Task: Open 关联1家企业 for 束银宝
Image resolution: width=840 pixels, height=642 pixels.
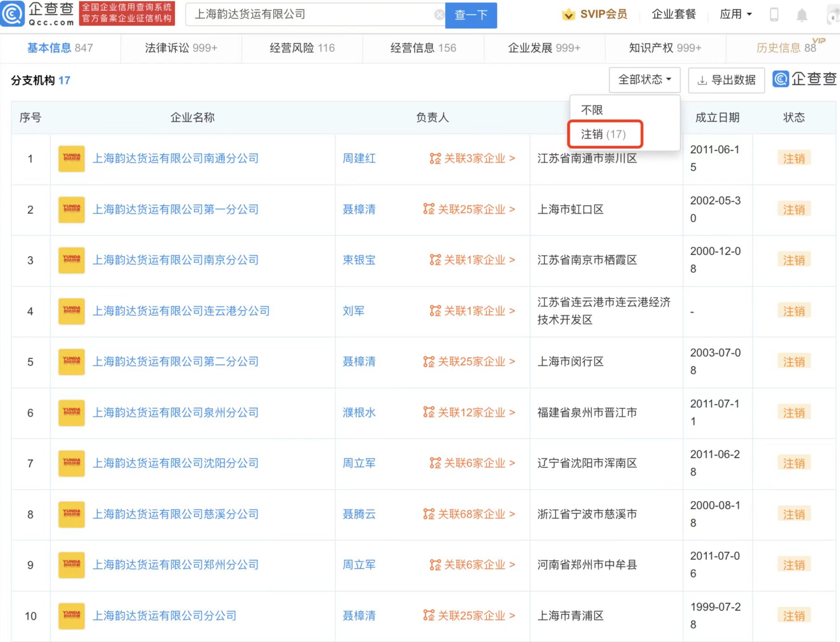Action: [472, 260]
